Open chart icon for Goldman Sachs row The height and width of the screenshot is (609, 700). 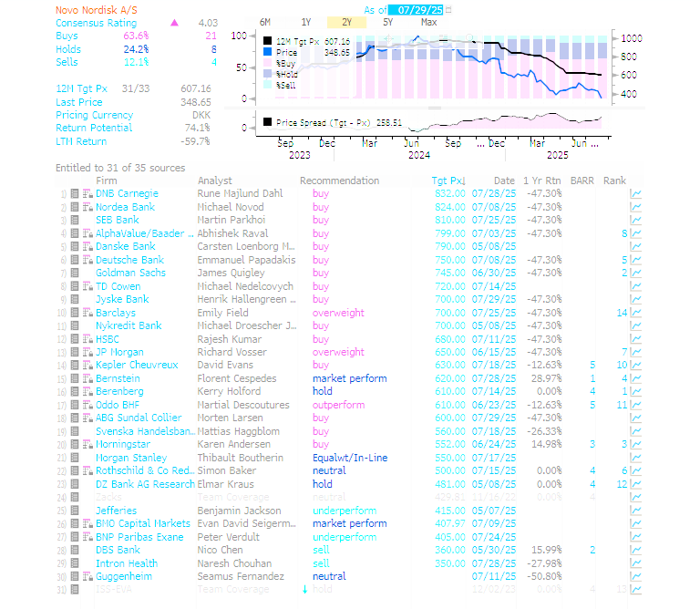[x=635, y=273]
